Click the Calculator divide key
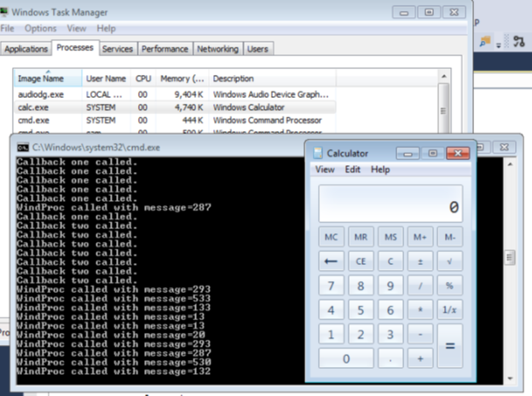 click(420, 285)
